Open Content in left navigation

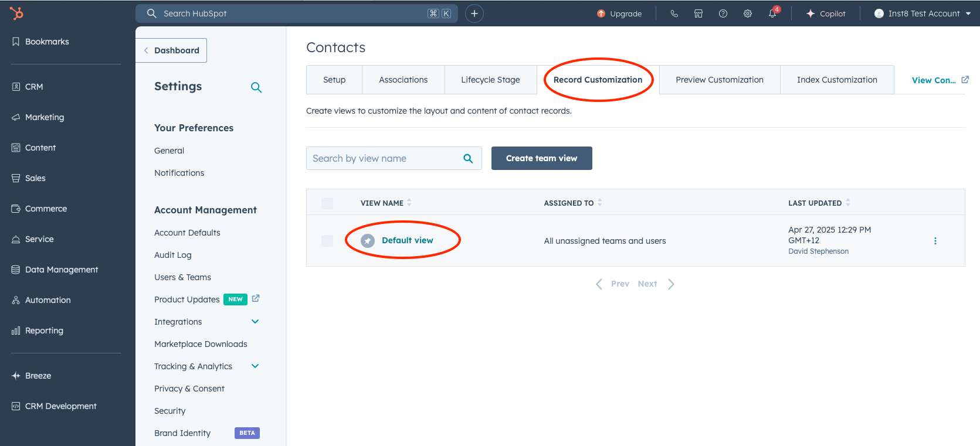pyautogui.click(x=34, y=148)
